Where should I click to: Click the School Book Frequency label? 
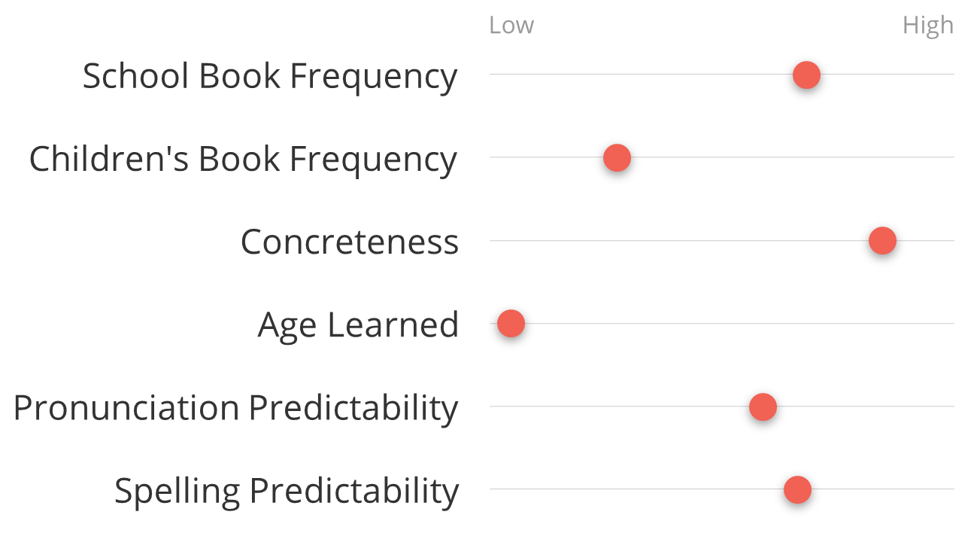(x=270, y=76)
